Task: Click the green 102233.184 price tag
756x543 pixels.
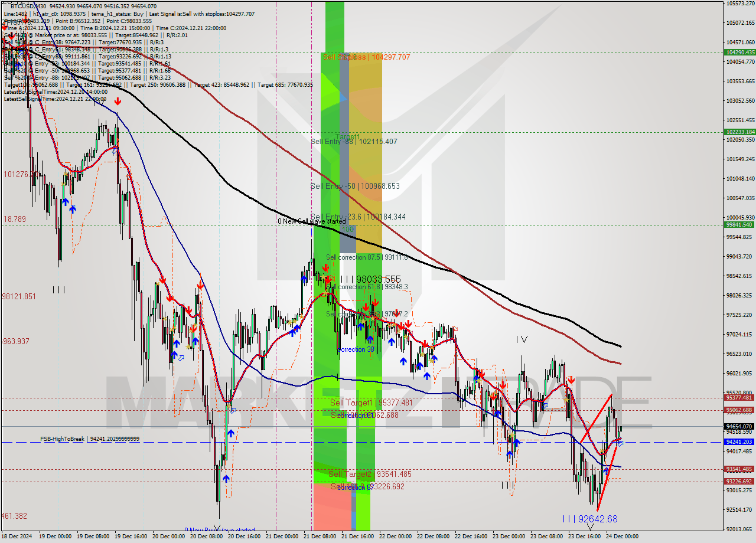Action: [x=739, y=132]
